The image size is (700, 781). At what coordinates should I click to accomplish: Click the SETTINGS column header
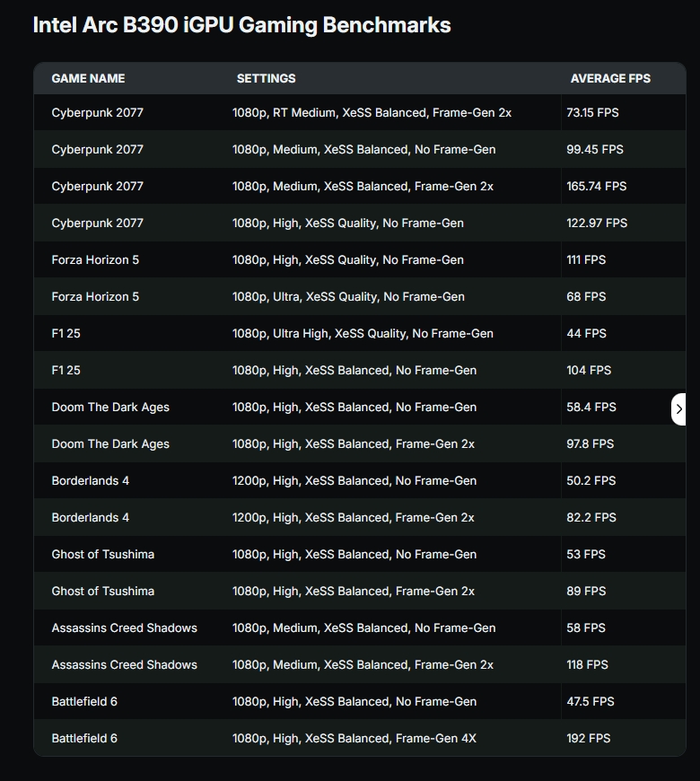click(266, 78)
